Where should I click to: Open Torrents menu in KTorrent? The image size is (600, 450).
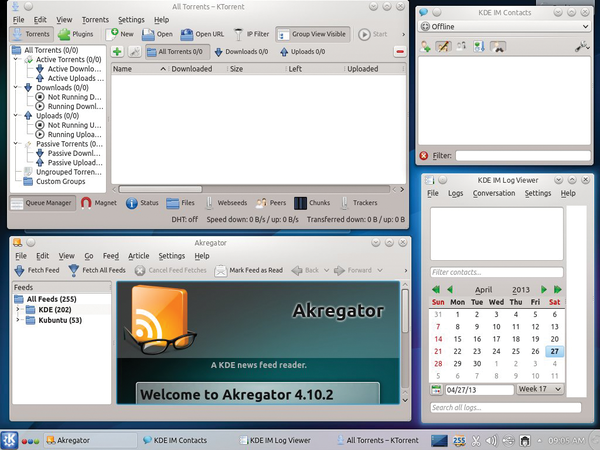95,20
